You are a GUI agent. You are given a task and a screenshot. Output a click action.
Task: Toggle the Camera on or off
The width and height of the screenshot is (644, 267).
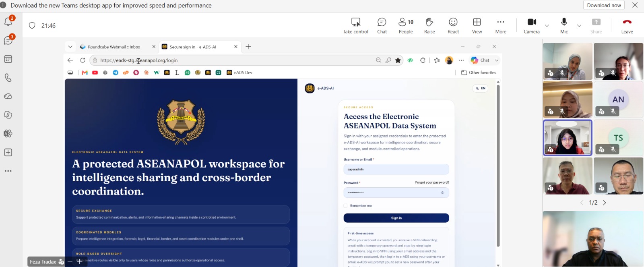(532, 26)
